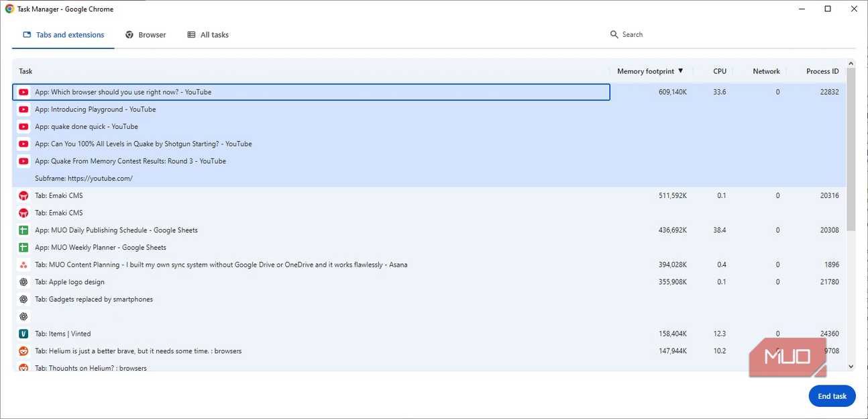Click Emaki icon on the first Emaki CMS row
868x419 pixels.
[x=23, y=195]
